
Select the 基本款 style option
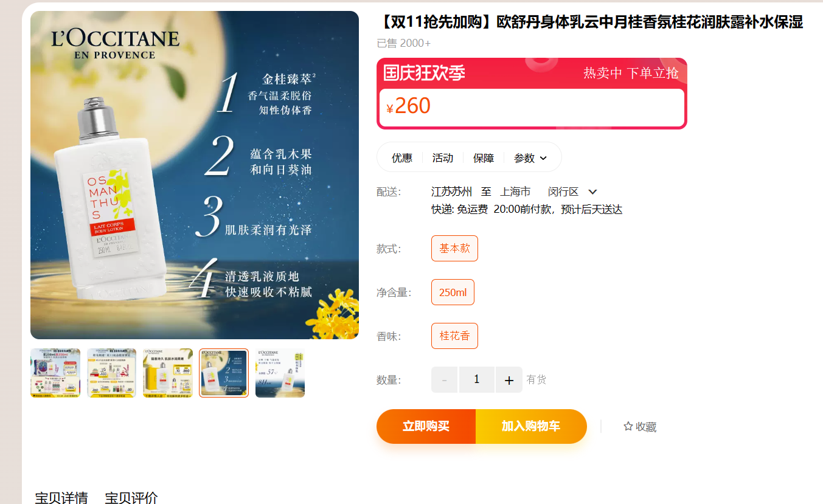(454, 248)
